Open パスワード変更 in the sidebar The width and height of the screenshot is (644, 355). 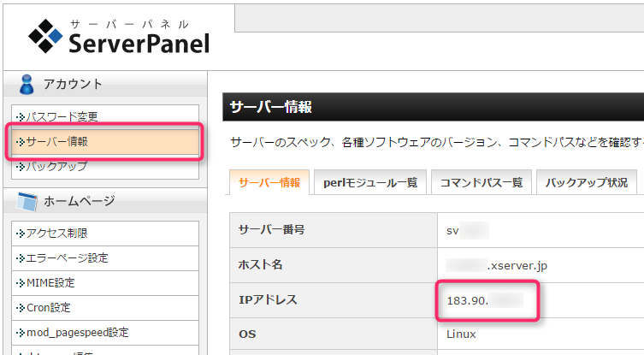click(x=105, y=116)
